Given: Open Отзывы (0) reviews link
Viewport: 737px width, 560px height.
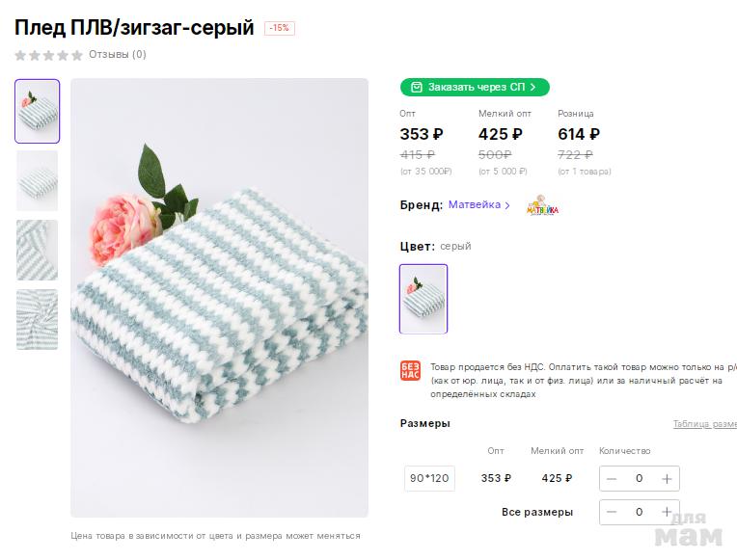Looking at the screenshot, I should (118, 55).
